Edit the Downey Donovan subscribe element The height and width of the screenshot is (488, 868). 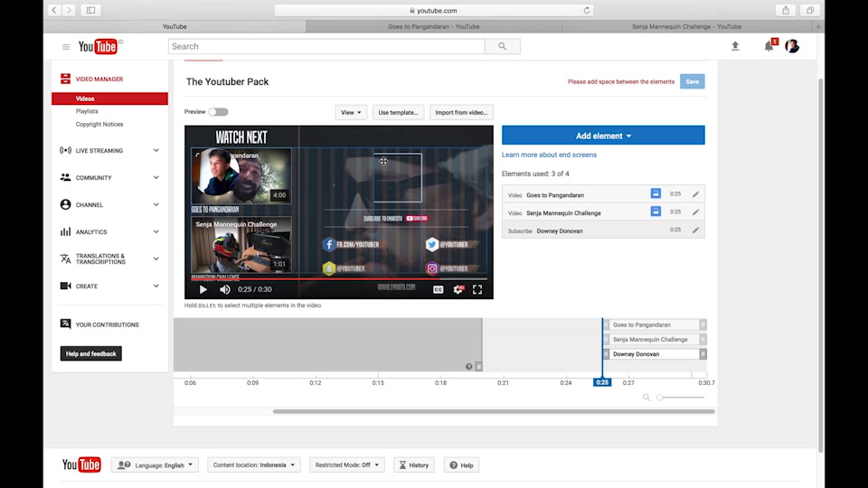[696, 230]
